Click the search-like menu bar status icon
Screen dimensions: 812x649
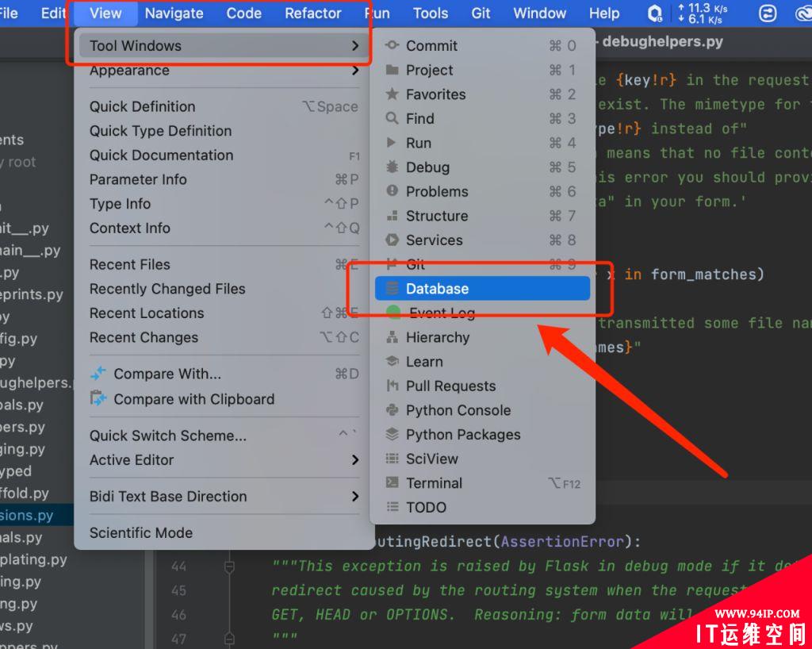click(x=655, y=13)
